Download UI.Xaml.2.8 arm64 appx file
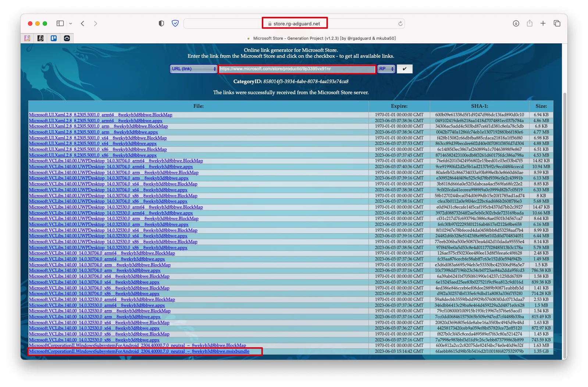 (96, 121)
